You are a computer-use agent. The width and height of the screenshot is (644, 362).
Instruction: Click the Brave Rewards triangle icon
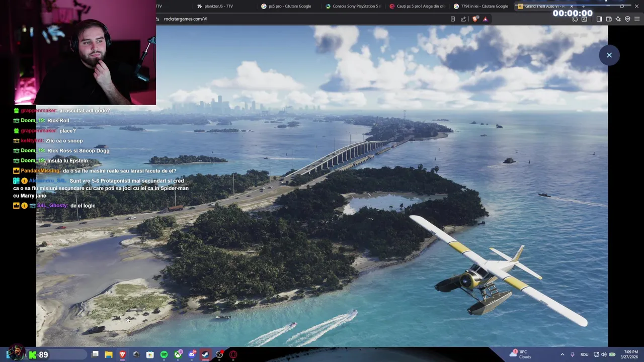(485, 19)
